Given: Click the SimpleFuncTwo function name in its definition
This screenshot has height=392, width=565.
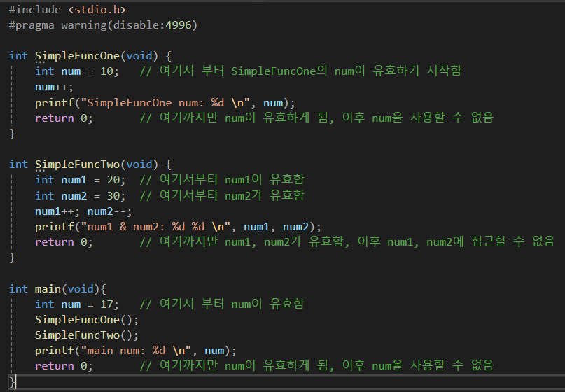Looking at the screenshot, I should tap(77, 164).
